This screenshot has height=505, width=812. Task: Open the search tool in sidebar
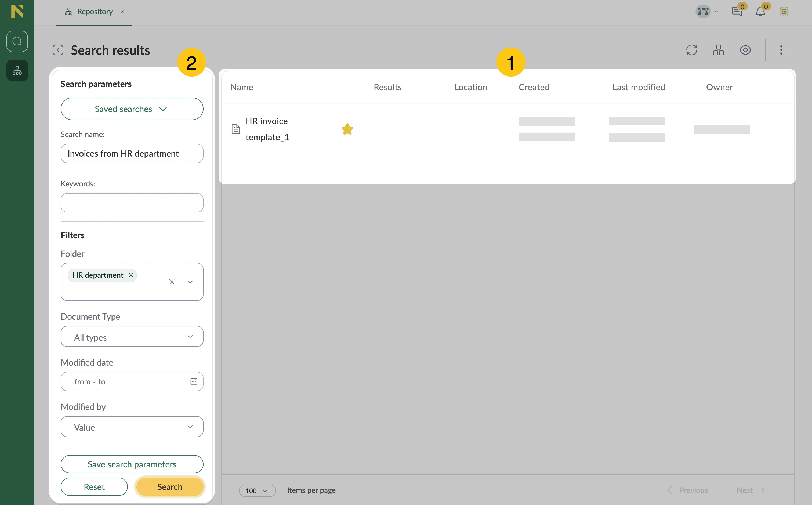pyautogui.click(x=17, y=41)
